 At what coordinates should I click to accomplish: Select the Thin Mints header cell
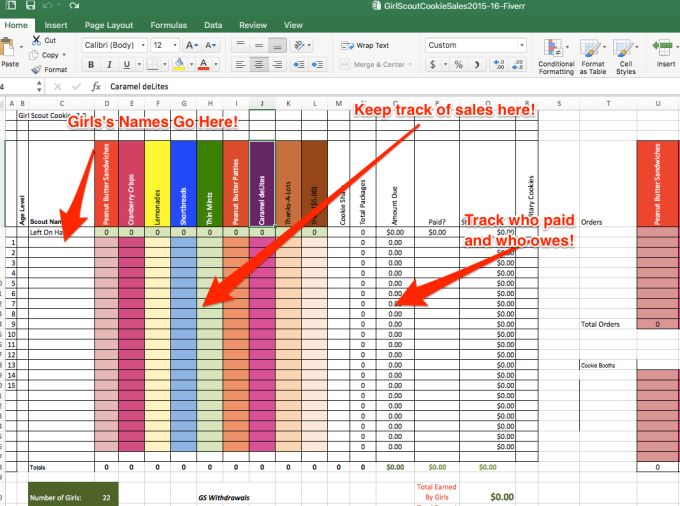210,184
